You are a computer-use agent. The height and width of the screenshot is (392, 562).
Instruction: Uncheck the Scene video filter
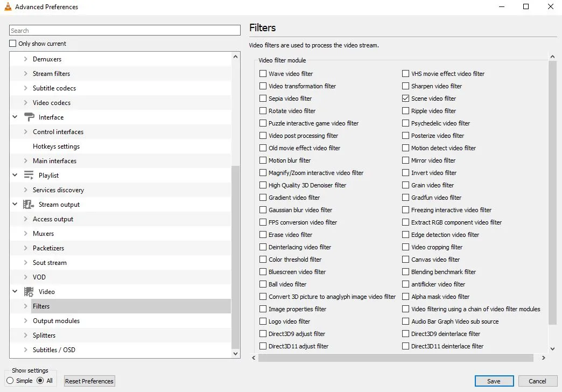[x=405, y=98]
